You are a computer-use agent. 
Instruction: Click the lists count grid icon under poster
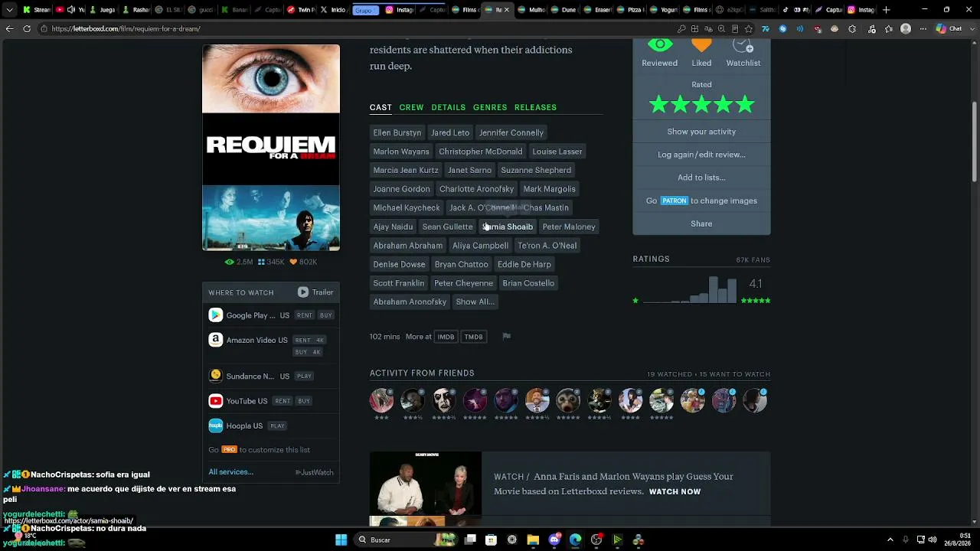261,262
